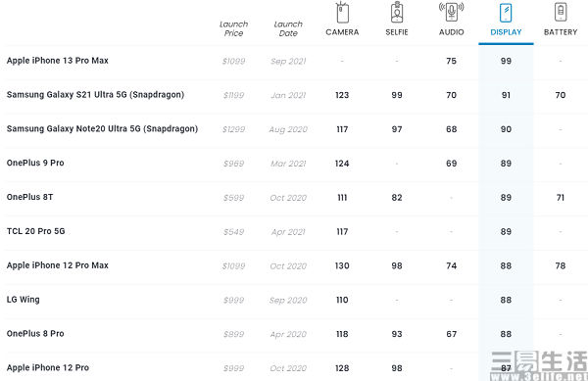Open TCL 20 Pro 5G entry
Image resolution: width=588 pixels, height=381 pixels.
pyautogui.click(x=35, y=231)
